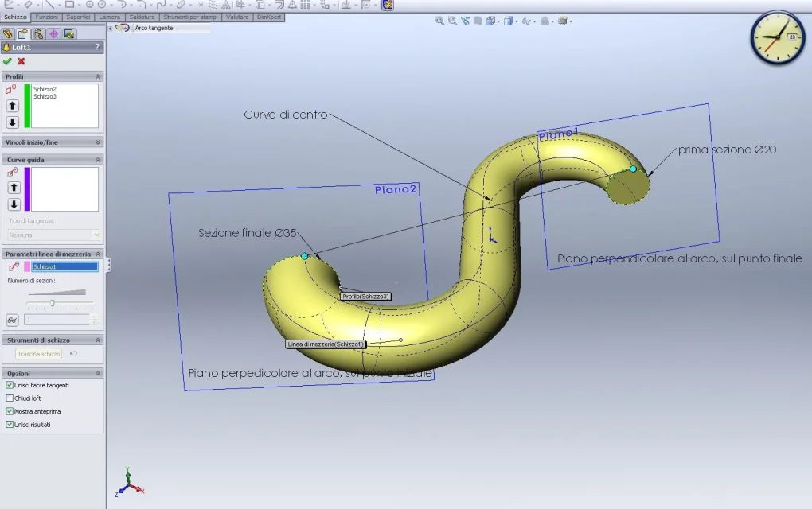Open the Display Style cube icon
Viewport: 812px width, 509px height.
point(509,21)
